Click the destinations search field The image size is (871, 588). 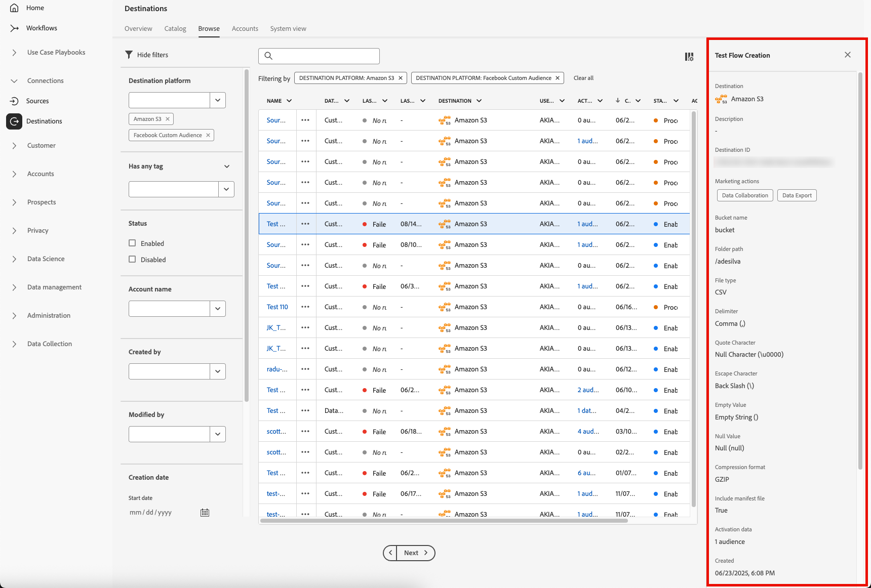click(319, 56)
